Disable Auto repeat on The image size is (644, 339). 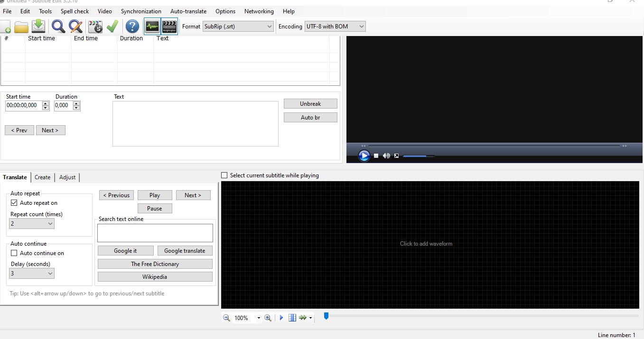coord(14,202)
